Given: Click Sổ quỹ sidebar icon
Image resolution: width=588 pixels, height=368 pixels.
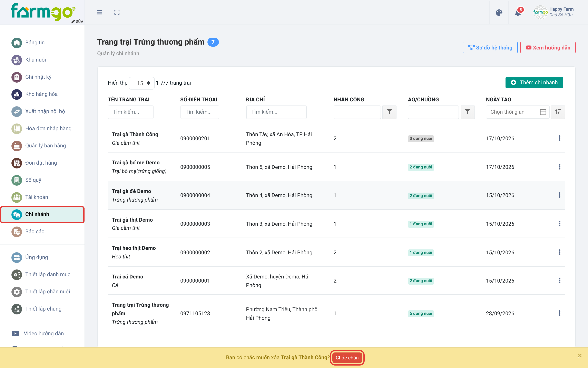Looking at the screenshot, I should pyautogui.click(x=17, y=180).
